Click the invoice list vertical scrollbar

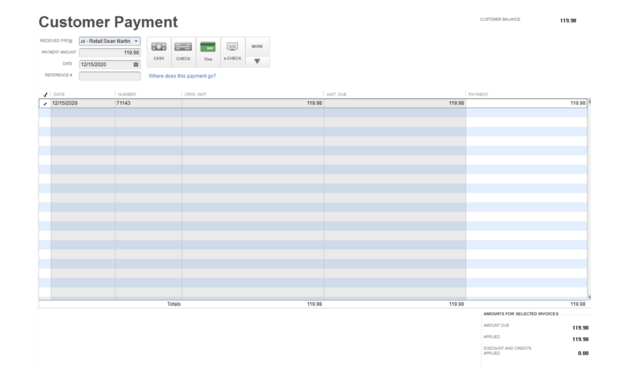coord(590,199)
